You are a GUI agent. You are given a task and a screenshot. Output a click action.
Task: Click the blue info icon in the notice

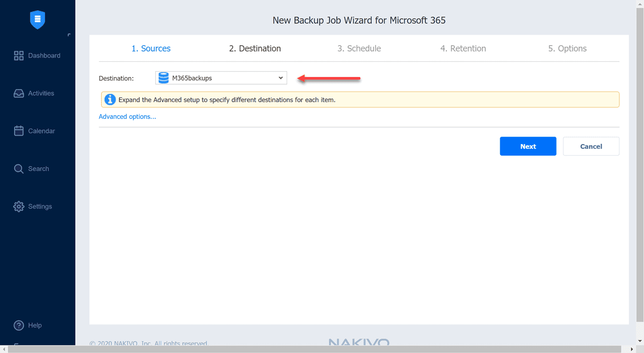pyautogui.click(x=110, y=99)
